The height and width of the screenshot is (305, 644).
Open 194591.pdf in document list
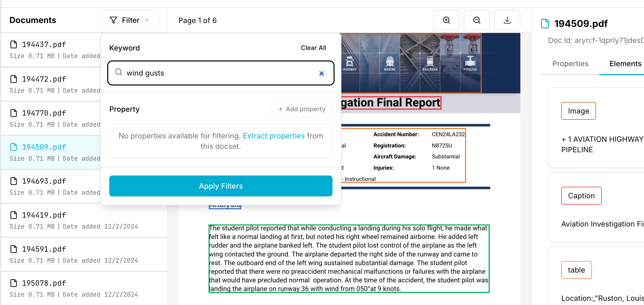(84, 254)
